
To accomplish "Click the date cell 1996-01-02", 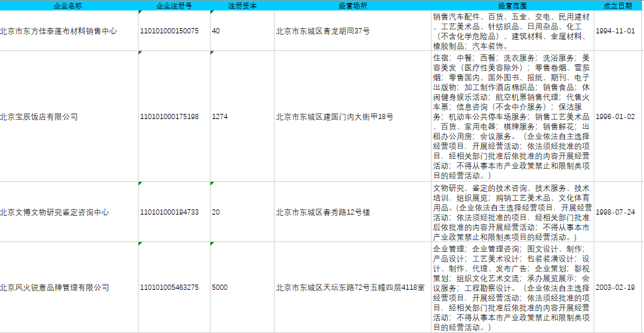I will [x=615, y=116].
